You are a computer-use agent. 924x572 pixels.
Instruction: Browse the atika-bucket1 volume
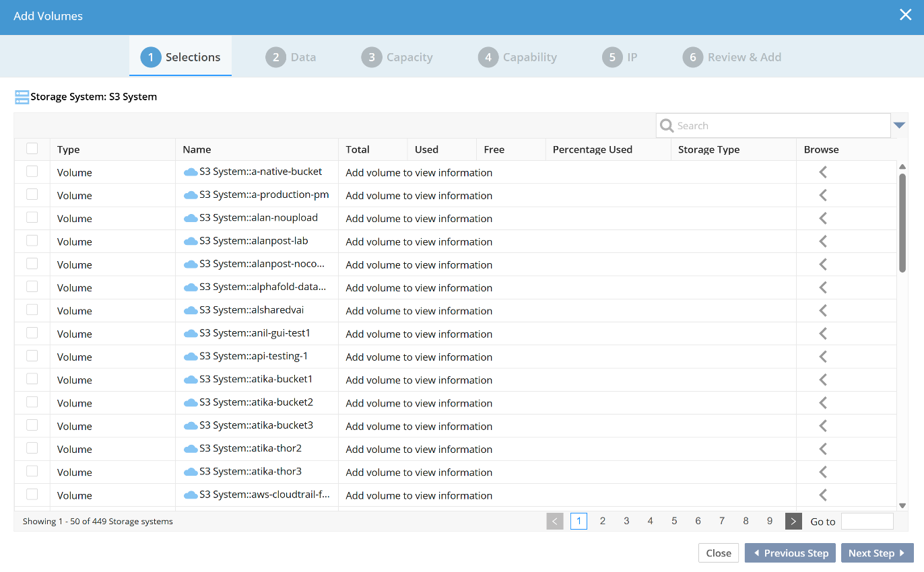822,380
